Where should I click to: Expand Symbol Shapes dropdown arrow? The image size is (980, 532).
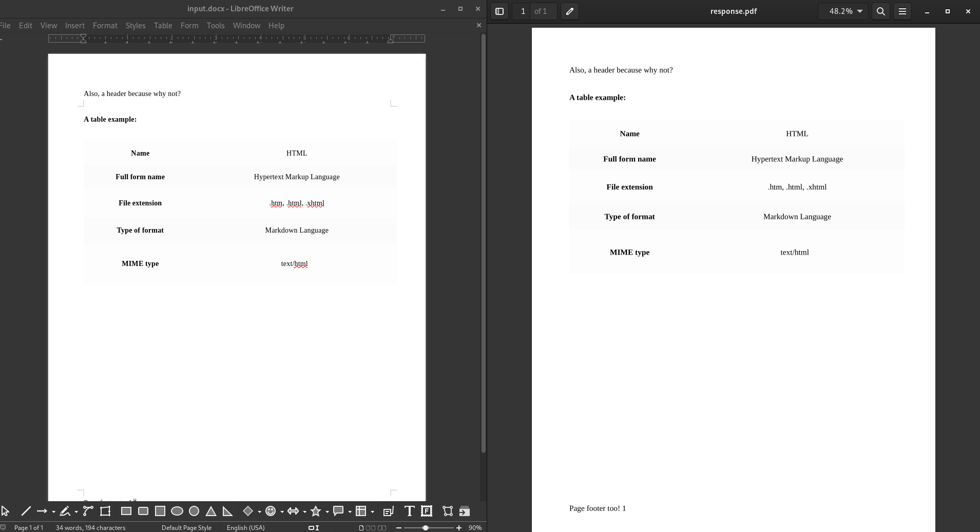tap(282, 511)
